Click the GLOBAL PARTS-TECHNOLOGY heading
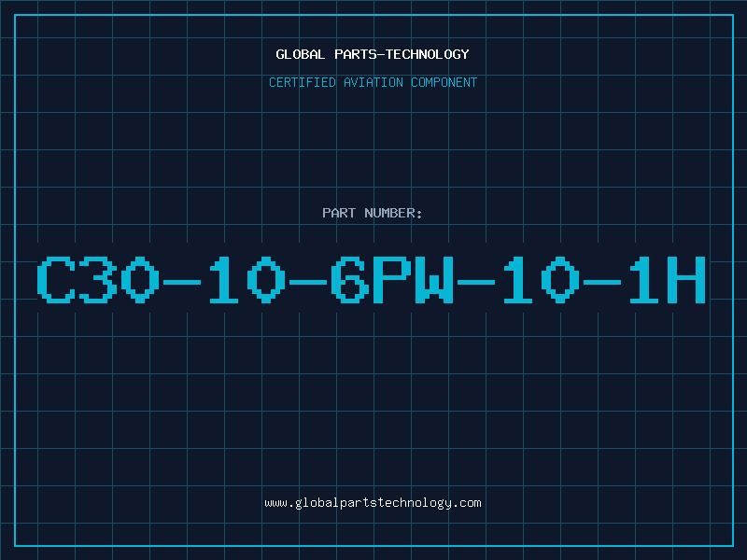 click(373, 54)
